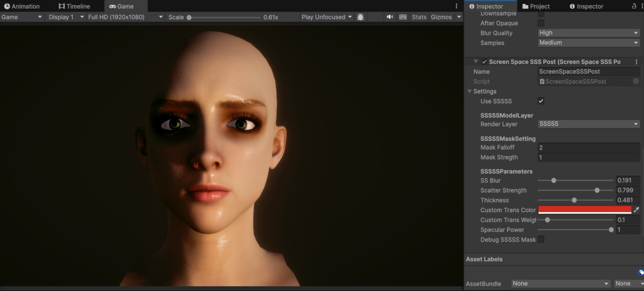Enable the After Opaque checkbox
Viewport: 644px width, 291px height.
[541, 23]
